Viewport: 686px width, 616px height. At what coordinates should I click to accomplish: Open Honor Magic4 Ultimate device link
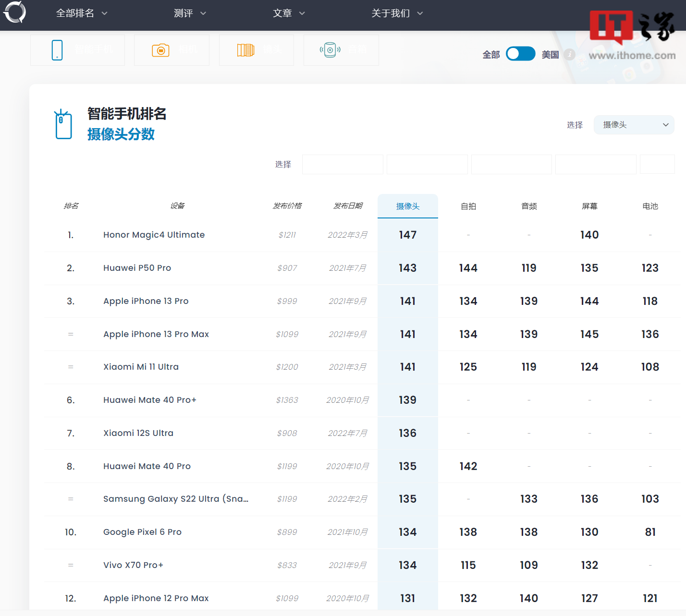(154, 235)
